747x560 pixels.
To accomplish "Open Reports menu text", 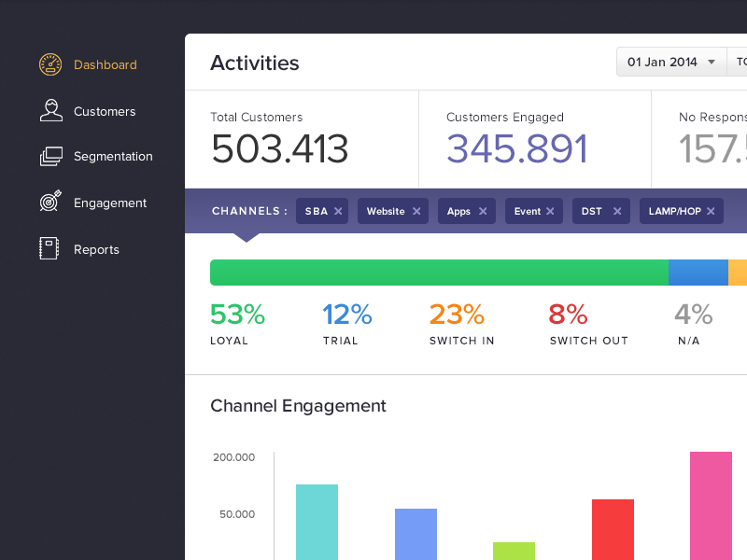I will (x=96, y=249).
